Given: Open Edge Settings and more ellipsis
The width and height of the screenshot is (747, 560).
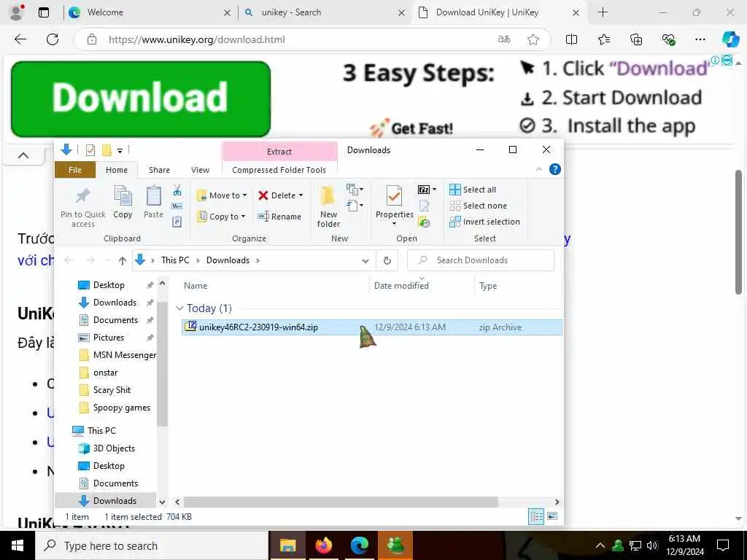Looking at the screenshot, I should [700, 39].
